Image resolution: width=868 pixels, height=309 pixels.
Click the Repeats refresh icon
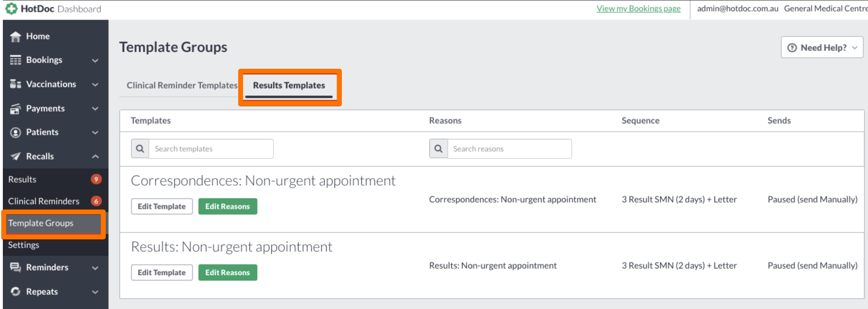tap(15, 292)
